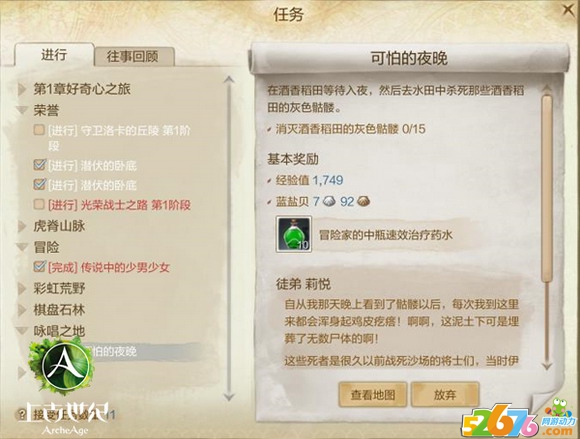Select the 进行 tab
Screen dimensions: 580x439
(54, 55)
